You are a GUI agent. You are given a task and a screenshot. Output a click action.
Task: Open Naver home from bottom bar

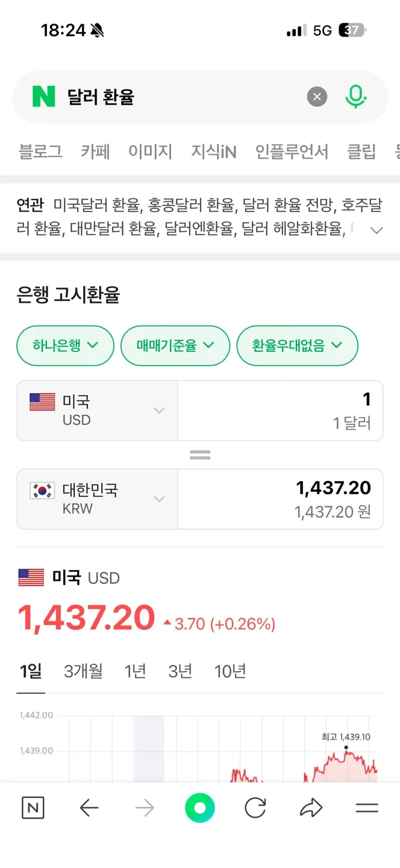point(33,808)
